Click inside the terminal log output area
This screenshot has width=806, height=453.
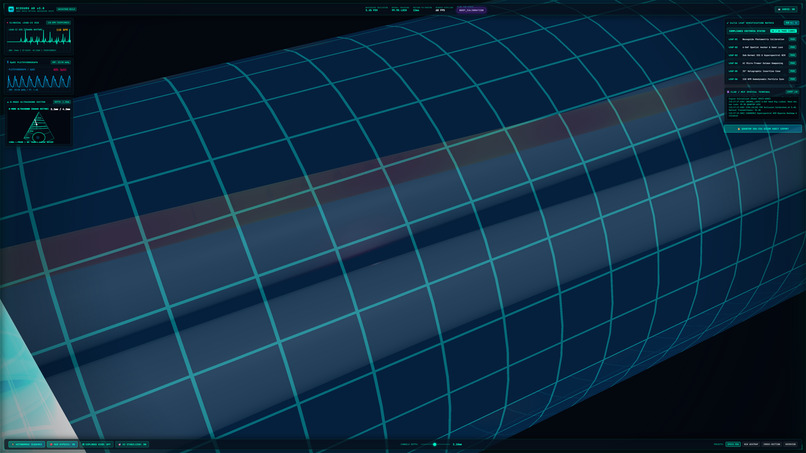pos(762,107)
